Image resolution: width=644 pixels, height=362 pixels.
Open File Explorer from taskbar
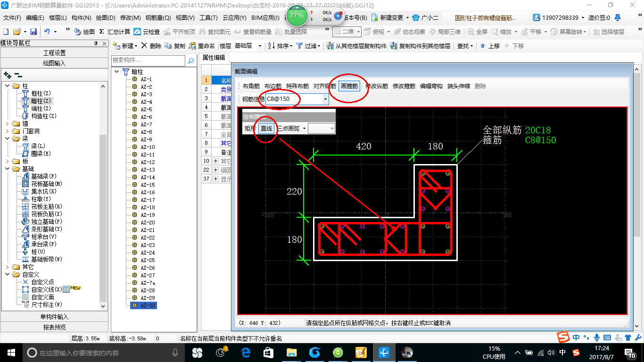coord(292,352)
